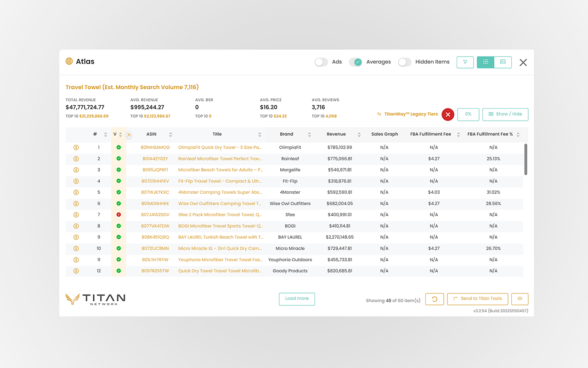Sort by FBA Fulfillment Fee % column
This screenshot has height=368, width=588.
click(x=518, y=135)
